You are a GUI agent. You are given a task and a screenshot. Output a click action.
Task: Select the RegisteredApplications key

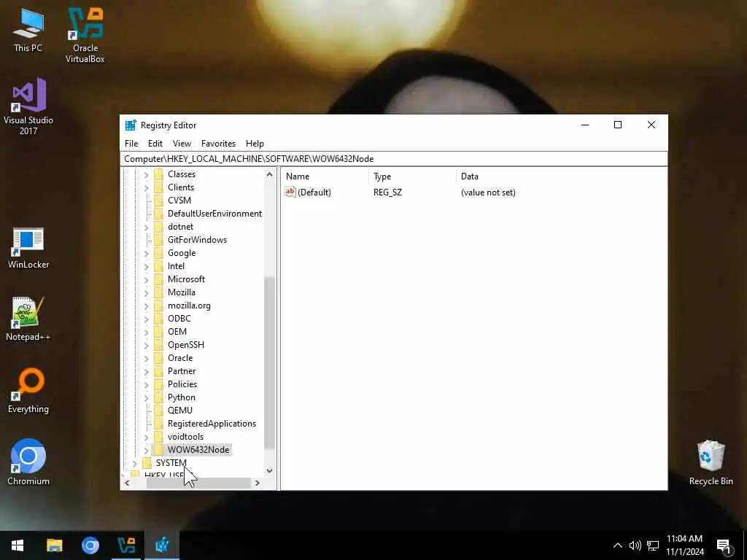(212, 424)
